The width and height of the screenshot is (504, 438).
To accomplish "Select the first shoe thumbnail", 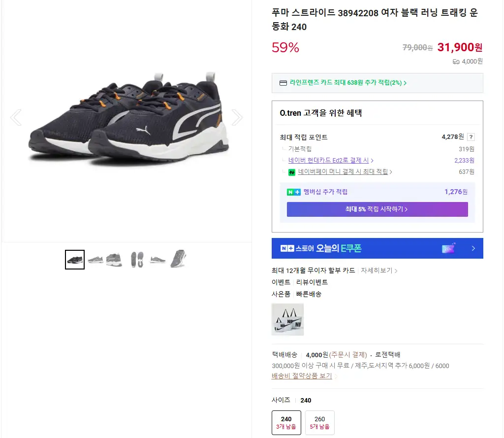I will coord(75,260).
